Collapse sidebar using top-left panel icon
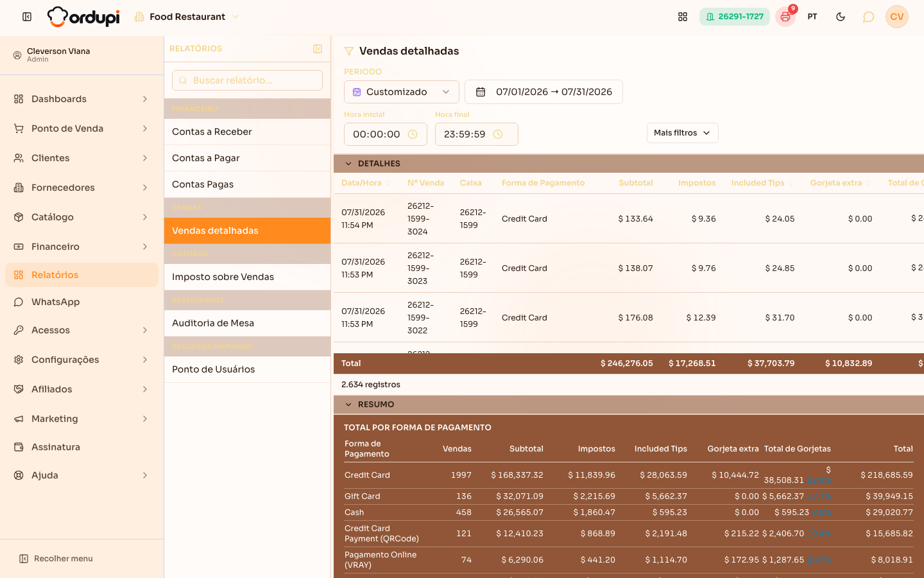Screen dimensions: 924x578 (27, 17)
